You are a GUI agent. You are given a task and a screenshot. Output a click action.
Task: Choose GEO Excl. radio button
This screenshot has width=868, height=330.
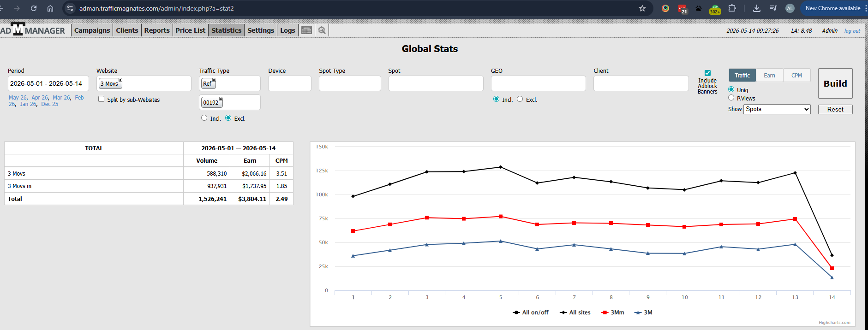520,99
